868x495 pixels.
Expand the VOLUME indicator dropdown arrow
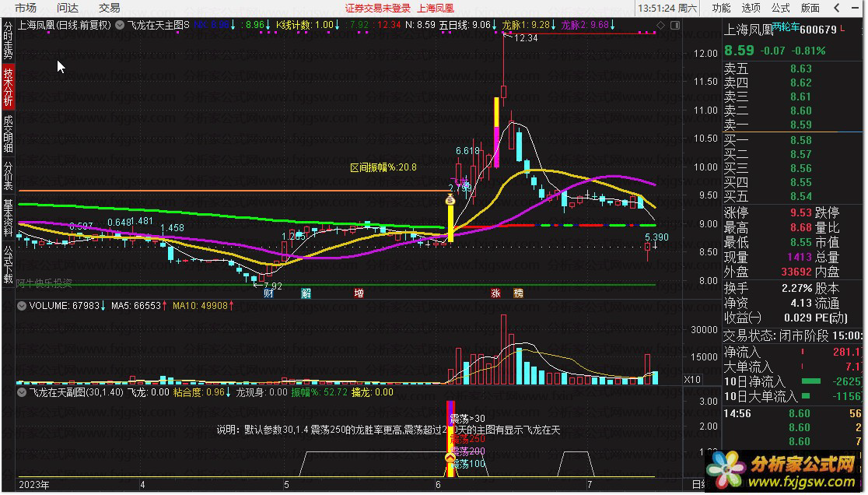[x=22, y=306]
